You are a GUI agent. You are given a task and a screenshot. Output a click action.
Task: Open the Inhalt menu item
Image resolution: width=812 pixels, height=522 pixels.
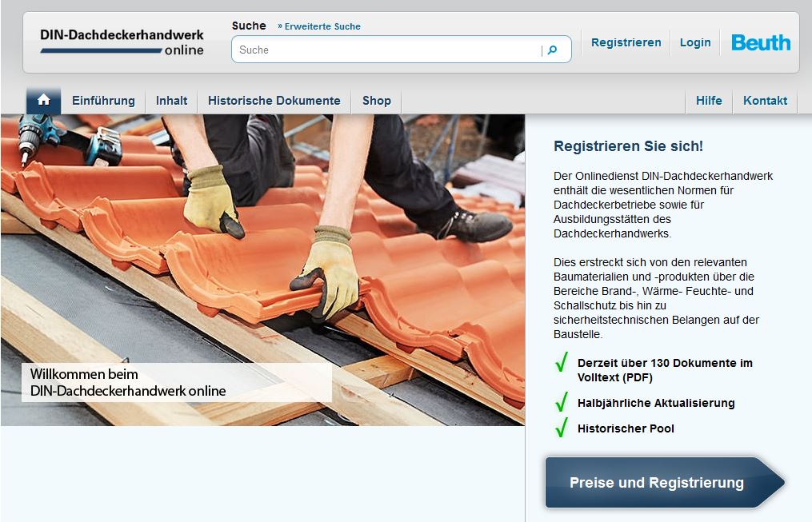(171, 101)
